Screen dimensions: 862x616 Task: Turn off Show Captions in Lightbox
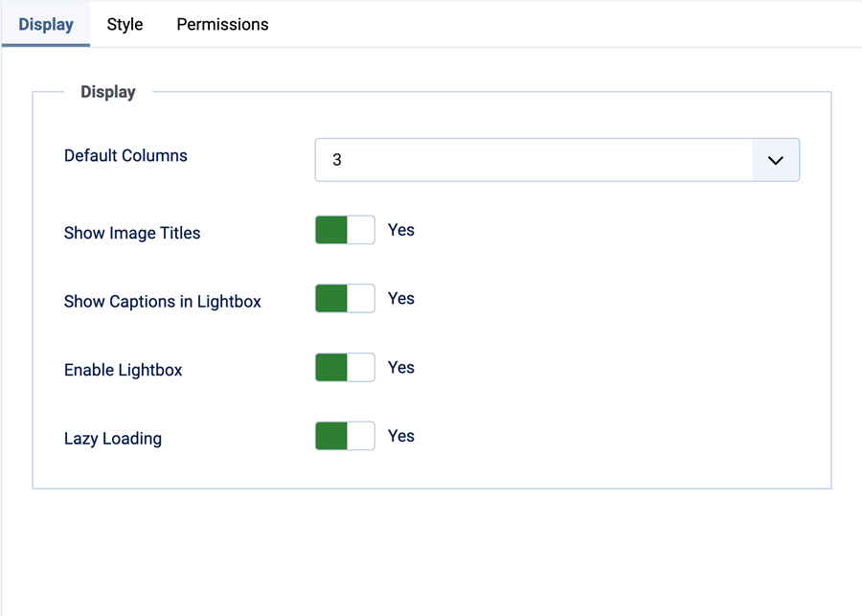pos(344,298)
